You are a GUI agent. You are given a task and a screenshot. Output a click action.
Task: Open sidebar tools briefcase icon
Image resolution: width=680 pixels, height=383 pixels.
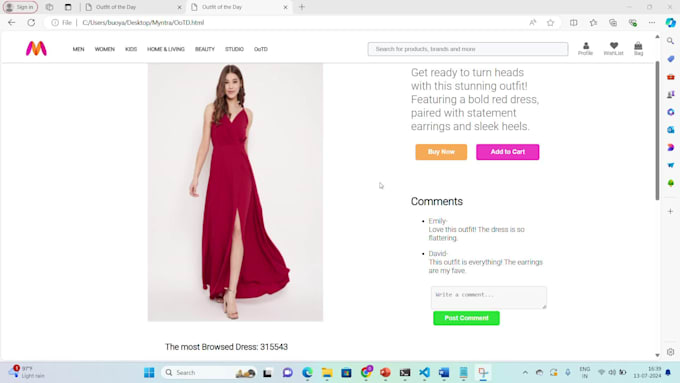[x=670, y=77]
